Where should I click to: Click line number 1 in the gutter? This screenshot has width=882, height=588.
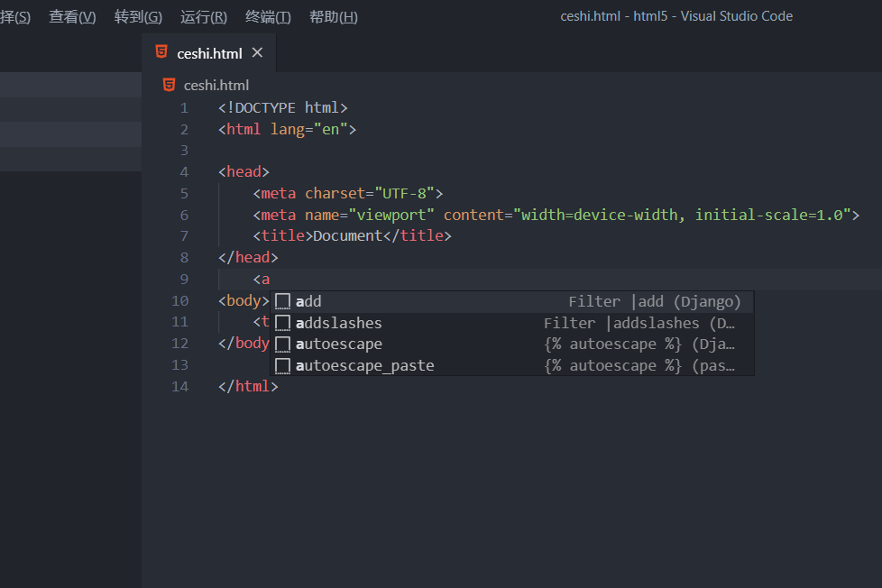(184, 108)
